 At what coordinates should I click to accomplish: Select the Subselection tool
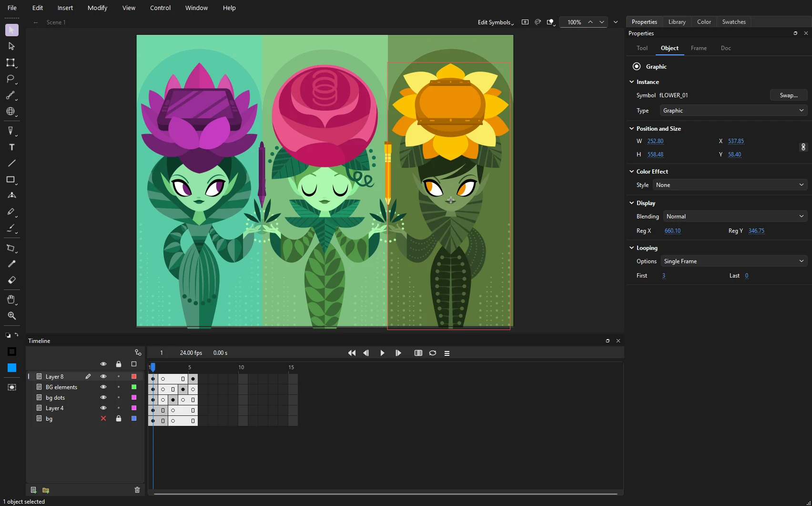click(11, 46)
